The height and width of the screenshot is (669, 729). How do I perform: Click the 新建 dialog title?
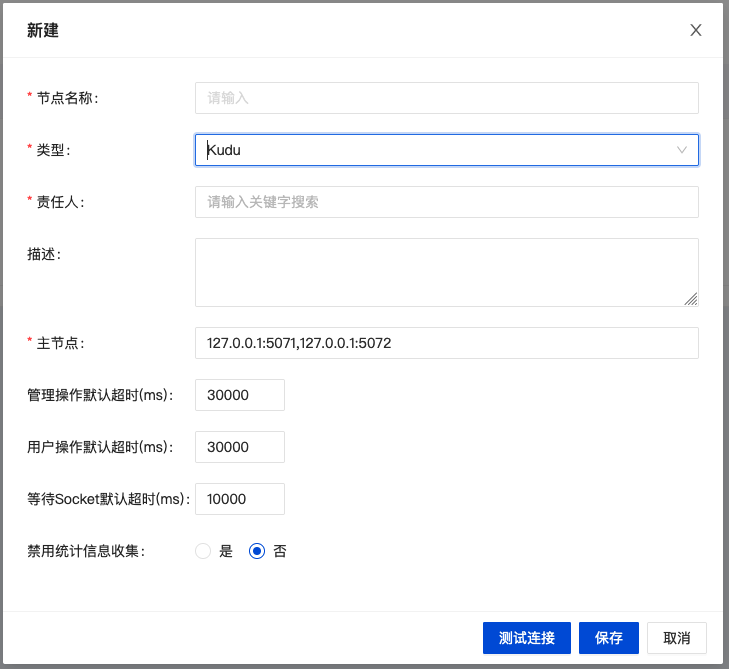43,31
